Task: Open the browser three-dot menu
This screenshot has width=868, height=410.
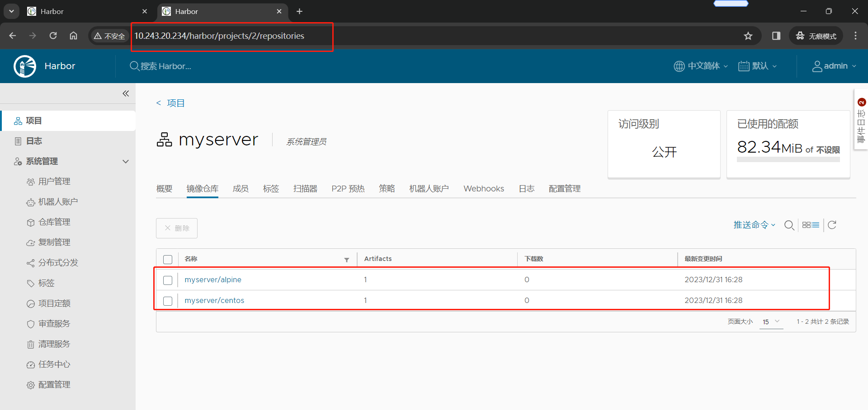Action: click(x=855, y=36)
